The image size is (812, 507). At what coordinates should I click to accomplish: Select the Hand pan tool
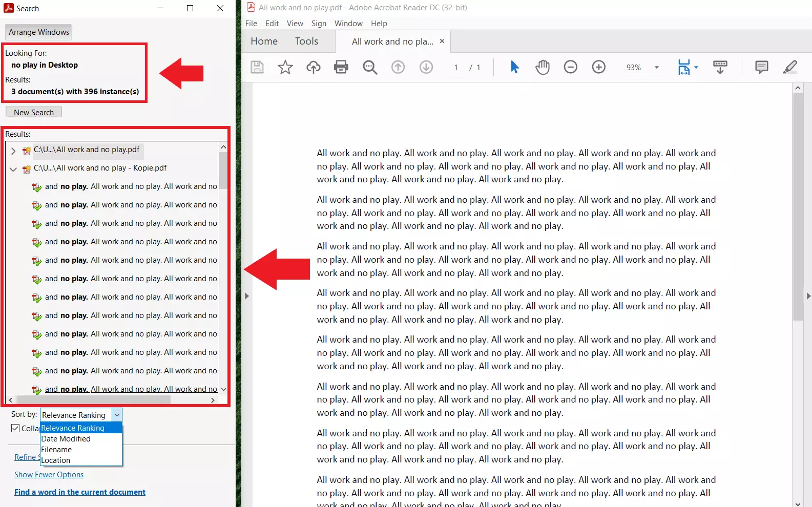tap(543, 67)
